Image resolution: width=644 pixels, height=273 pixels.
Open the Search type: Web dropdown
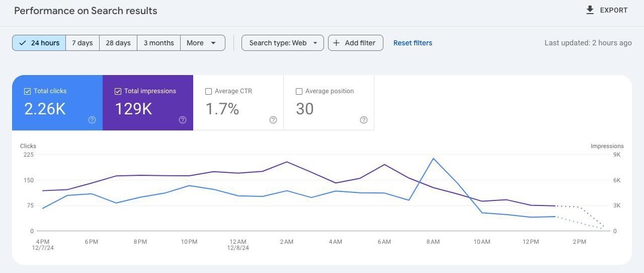[282, 43]
